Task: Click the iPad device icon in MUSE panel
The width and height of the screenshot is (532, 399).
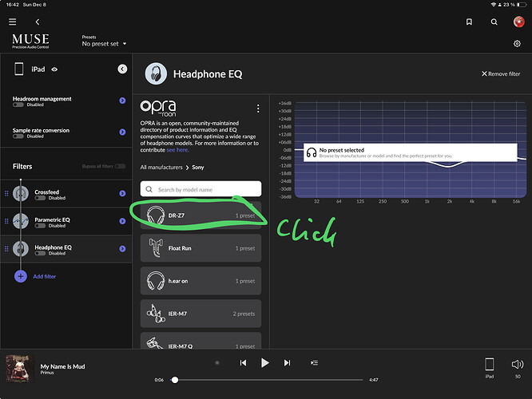Action: [19, 69]
